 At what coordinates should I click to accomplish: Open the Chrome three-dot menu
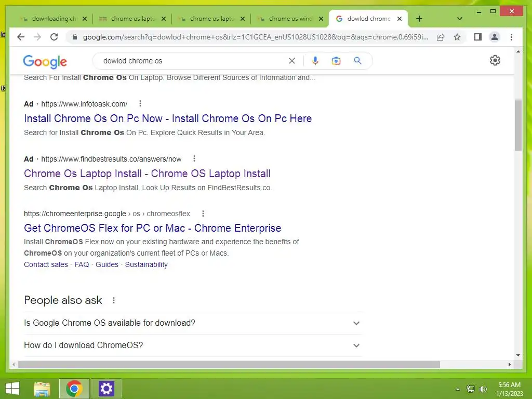point(511,37)
